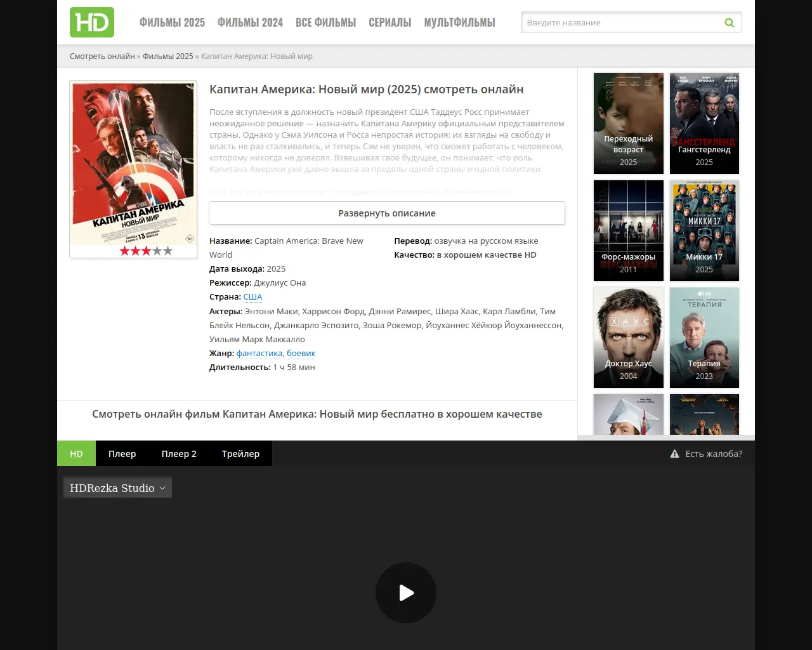The width and height of the screenshot is (812, 650).
Task: Open the Сериалы menu item
Action: (390, 22)
